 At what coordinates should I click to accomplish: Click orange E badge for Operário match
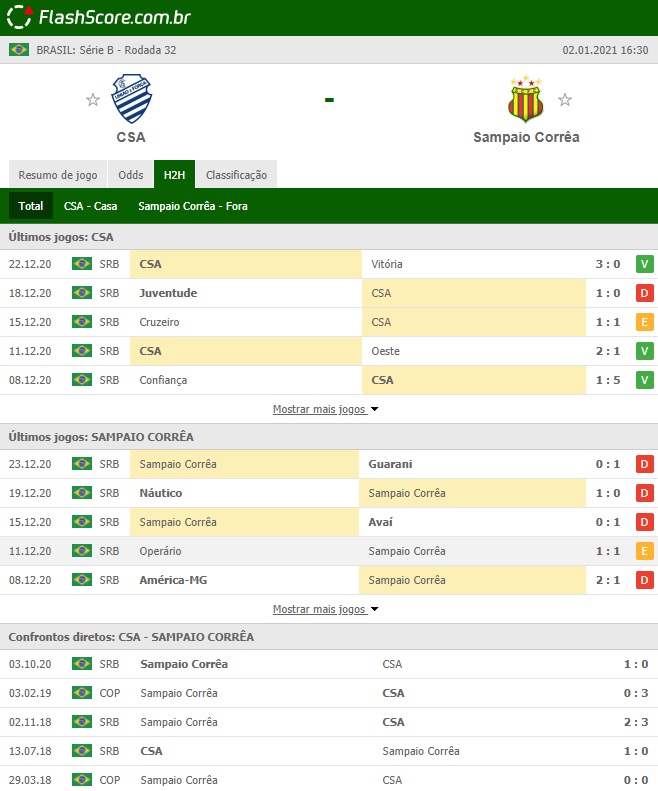(644, 551)
